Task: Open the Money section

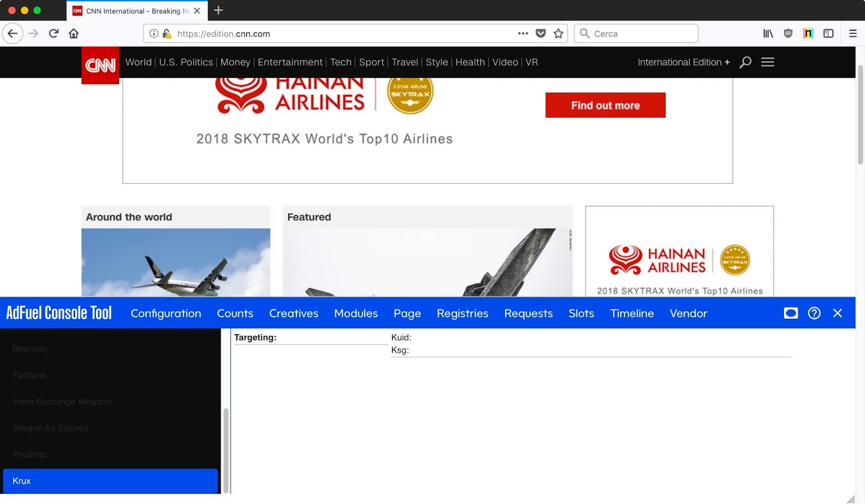Action: coord(235,62)
